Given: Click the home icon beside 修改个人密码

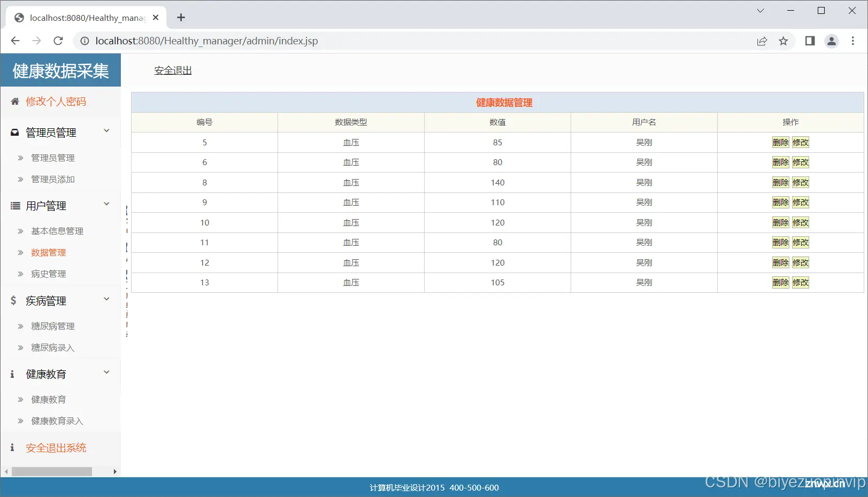Looking at the screenshot, I should (15, 101).
